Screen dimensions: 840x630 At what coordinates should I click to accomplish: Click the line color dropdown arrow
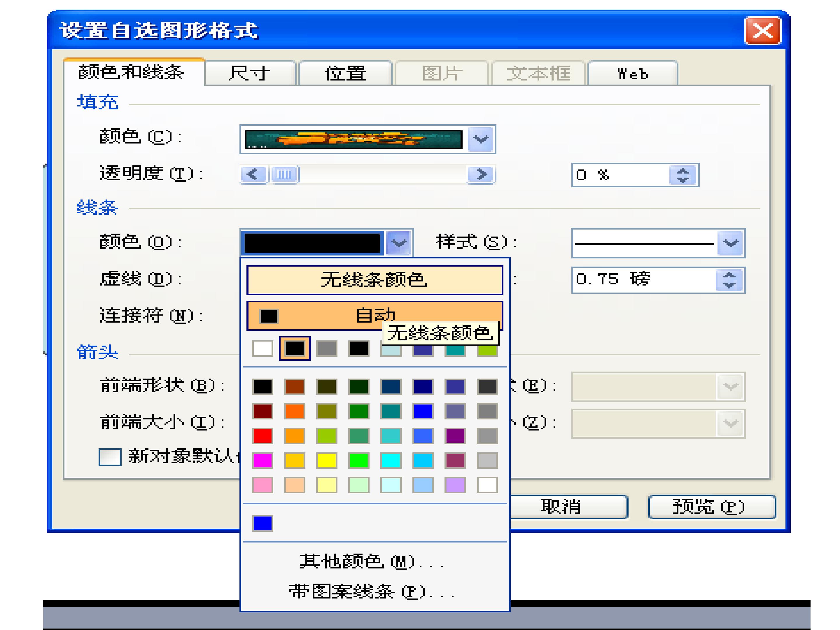click(399, 243)
